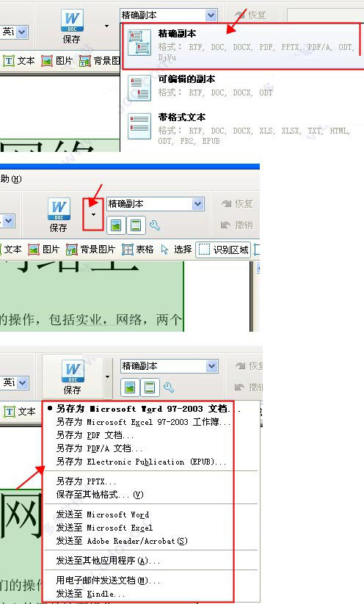Viewport: 364px width, 604px height.
Task: Select the 表格 (table) area tool
Action: (137, 250)
